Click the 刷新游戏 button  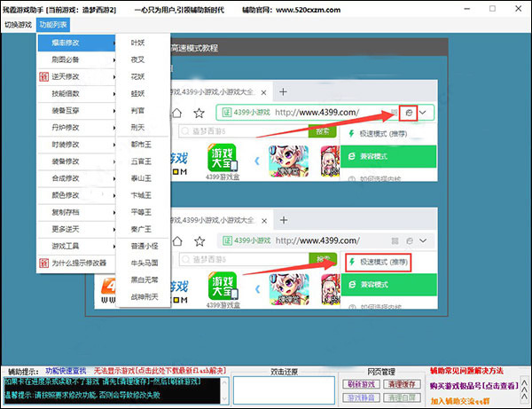point(361,384)
